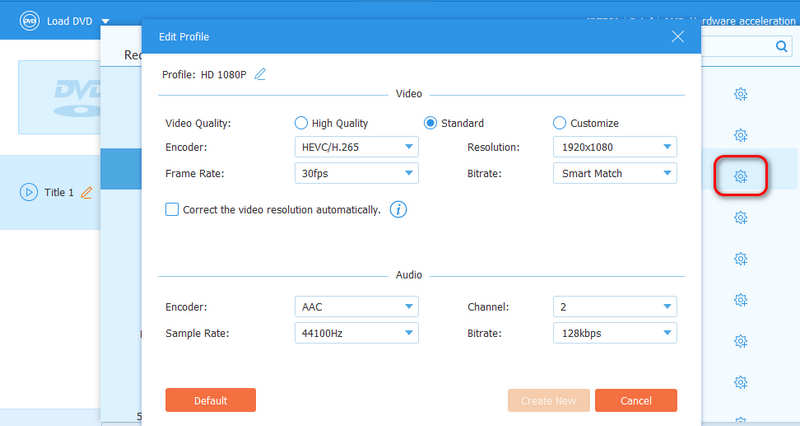Click the DVD thumbnail image
The image size is (800, 426).
point(60,95)
